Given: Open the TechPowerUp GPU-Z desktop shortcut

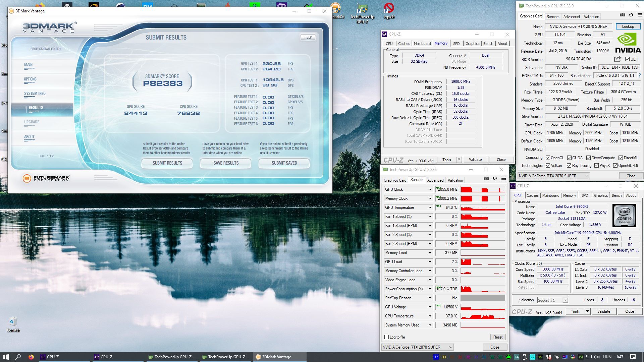Looking at the screenshot, I should pyautogui.click(x=362, y=13).
